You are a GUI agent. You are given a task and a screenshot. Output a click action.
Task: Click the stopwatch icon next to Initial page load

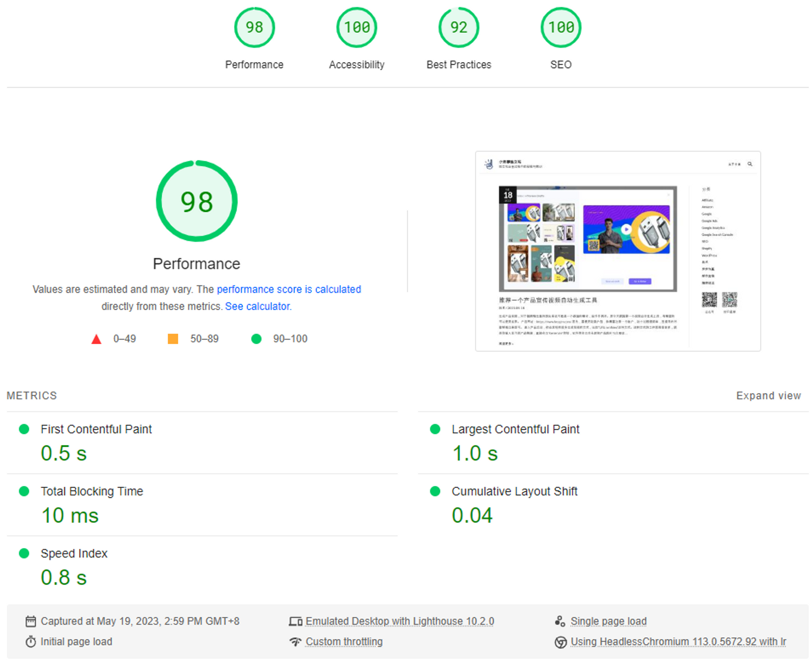[30, 642]
